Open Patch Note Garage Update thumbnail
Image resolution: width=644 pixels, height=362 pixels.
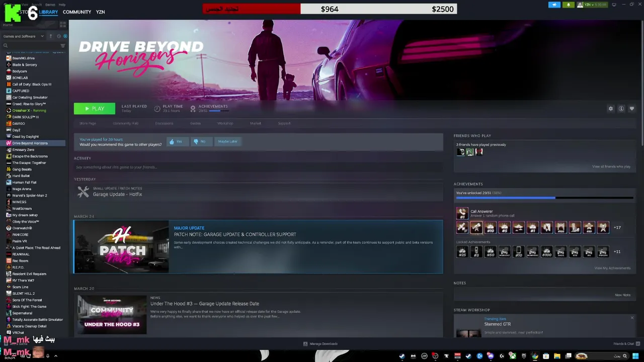click(x=121, y=247)
